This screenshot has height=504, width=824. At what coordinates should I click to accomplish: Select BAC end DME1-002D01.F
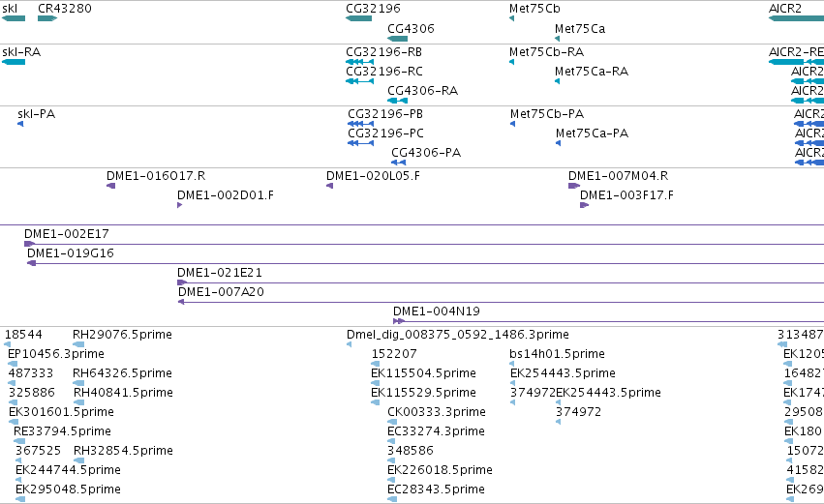[x=180, y=205]
